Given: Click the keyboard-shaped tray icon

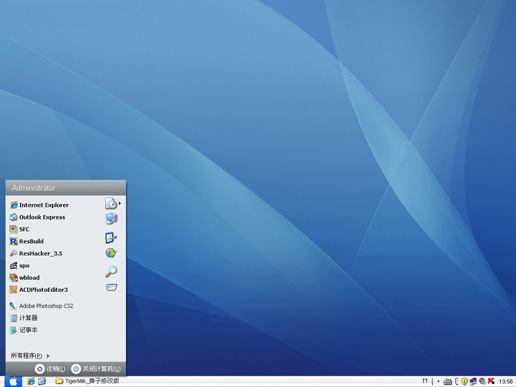Looking at the screenshot, I should (448, 382).
